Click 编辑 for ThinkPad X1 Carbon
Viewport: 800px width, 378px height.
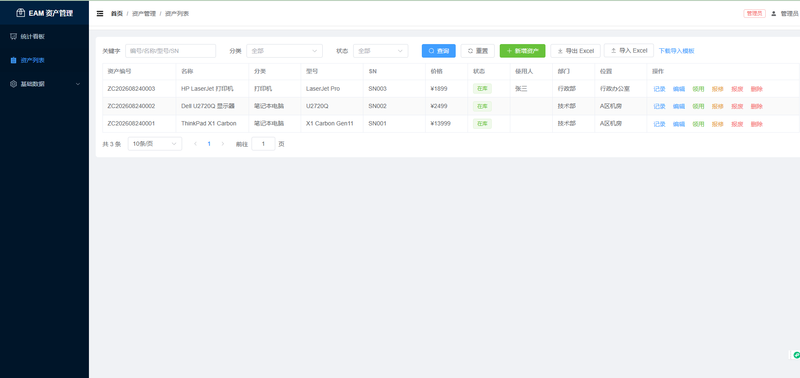[x=679, y=124]
